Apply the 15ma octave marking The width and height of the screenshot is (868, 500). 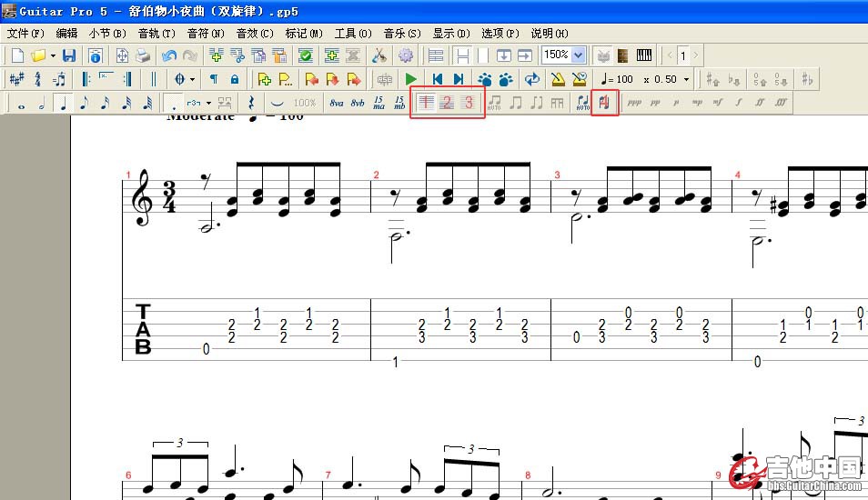378,103
